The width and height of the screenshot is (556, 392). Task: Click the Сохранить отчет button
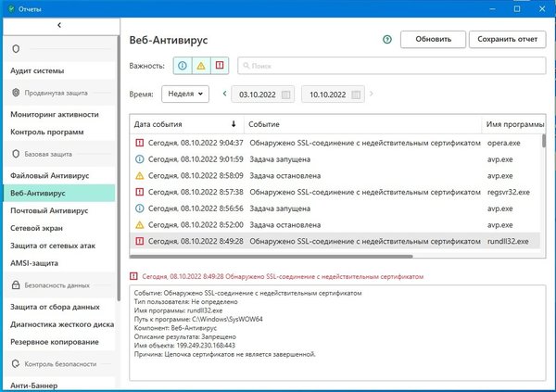[508, 39]
